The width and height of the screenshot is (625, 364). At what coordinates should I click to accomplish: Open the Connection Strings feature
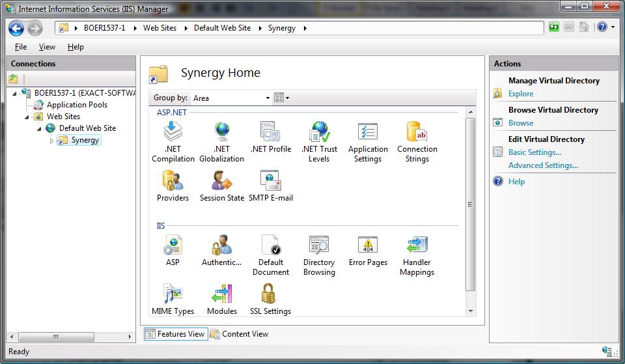[x=417, y=141]
